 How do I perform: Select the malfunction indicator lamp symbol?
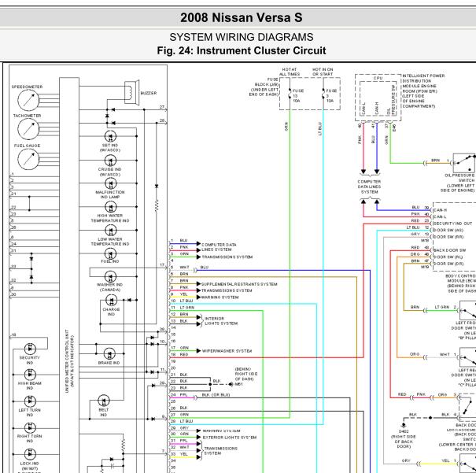click(x=110, y=183)
